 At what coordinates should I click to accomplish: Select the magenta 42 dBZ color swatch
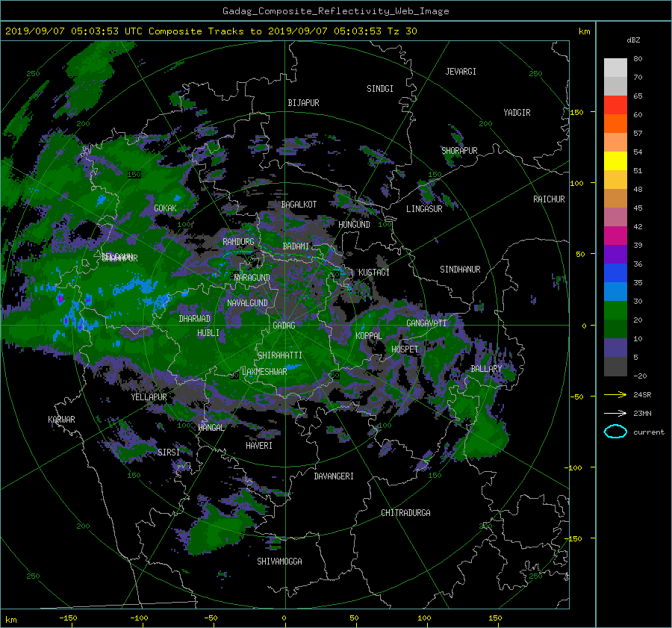point(615,235)
